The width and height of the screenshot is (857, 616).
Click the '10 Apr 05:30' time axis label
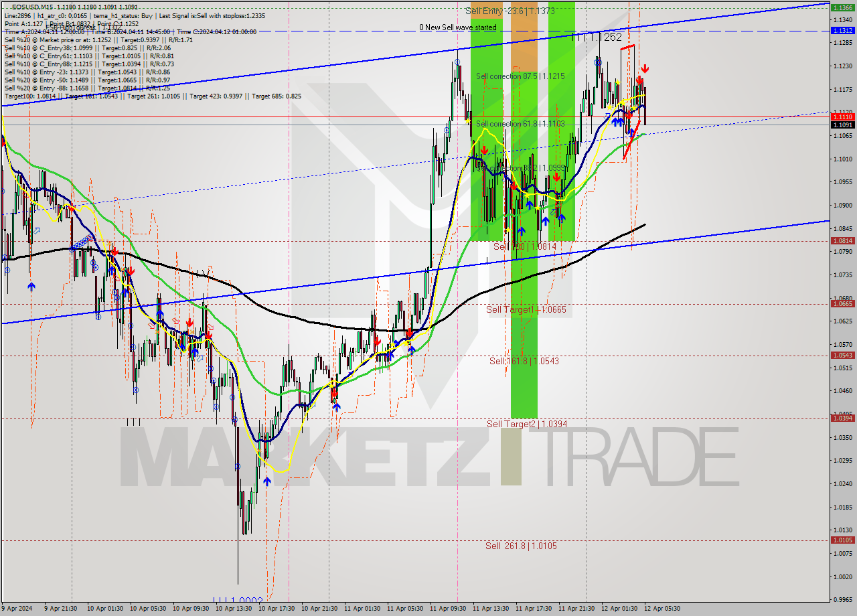pos(147,609)
